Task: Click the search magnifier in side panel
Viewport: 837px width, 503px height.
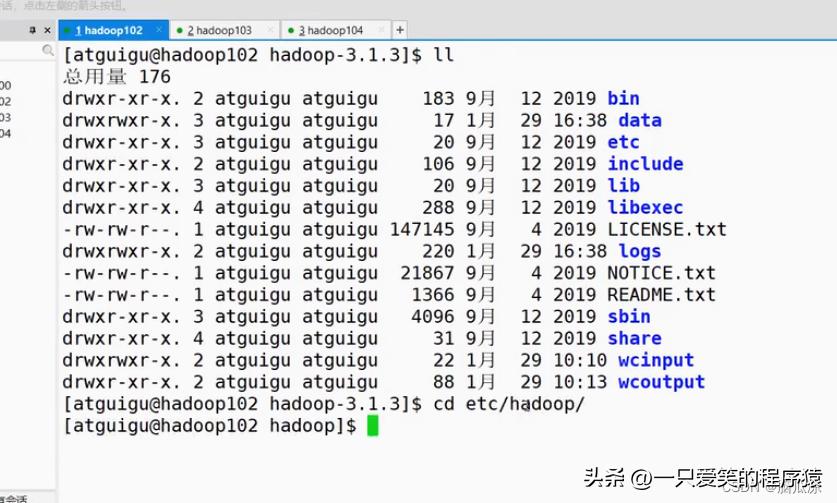Action: 48,50
